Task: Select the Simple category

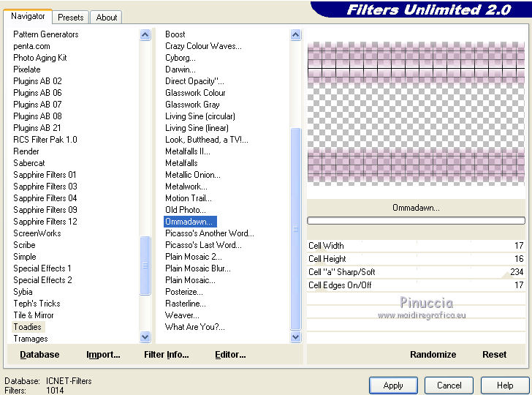Action: coord(24,257)
